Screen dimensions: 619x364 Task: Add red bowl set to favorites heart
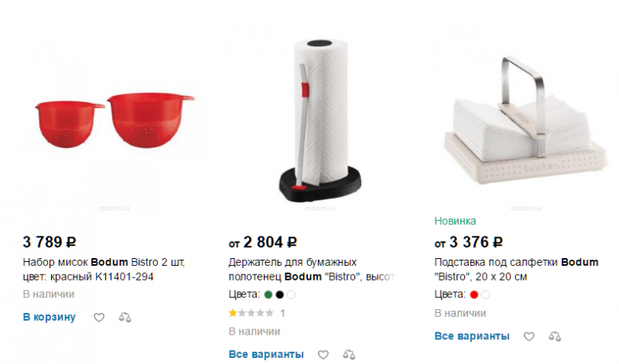point(99,318)
